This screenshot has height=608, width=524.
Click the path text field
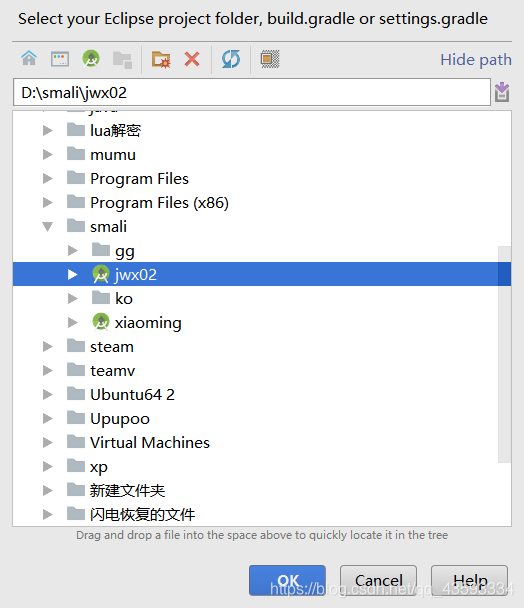click(x=252, y=92)
